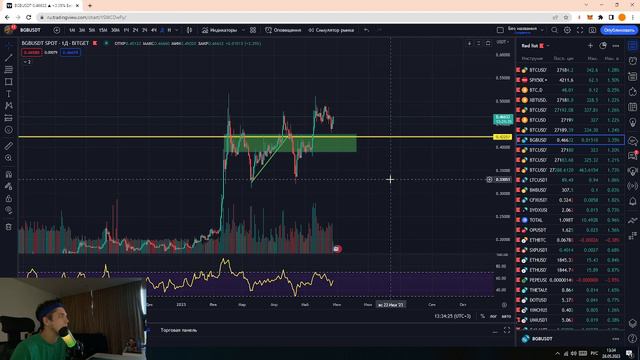Remove drawings with the trash icon
640x360 pixels.
[9, 227]
